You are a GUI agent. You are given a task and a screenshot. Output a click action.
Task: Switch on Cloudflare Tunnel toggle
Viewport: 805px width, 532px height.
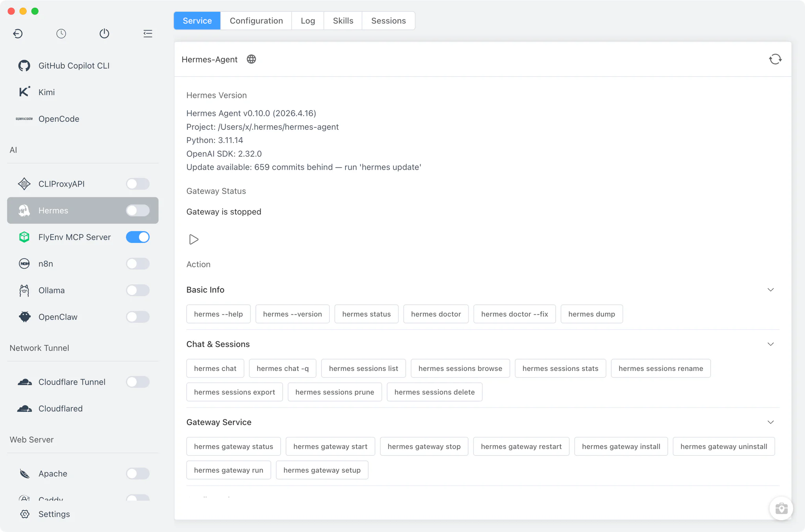tap(138, 382)
